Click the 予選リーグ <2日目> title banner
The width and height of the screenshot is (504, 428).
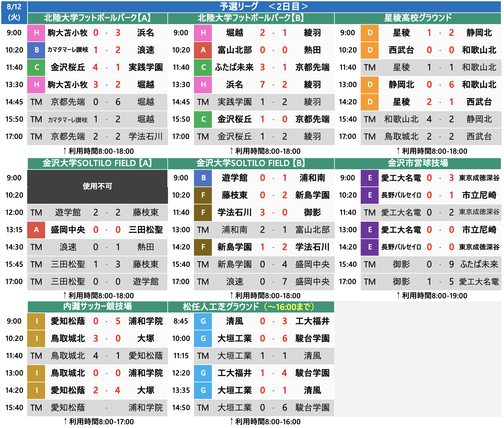(264, 6)
